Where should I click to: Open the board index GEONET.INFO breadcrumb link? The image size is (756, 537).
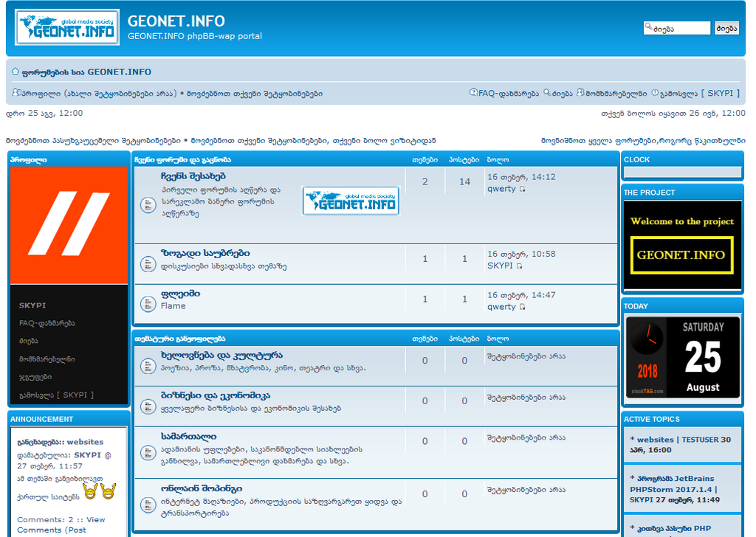pos(87,72)
